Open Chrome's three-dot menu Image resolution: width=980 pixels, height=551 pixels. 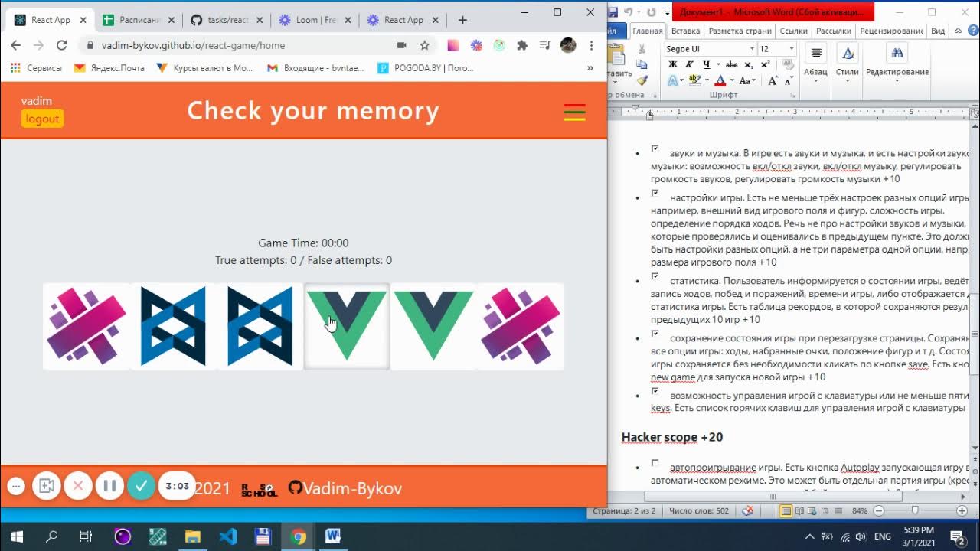click(591, 45)
